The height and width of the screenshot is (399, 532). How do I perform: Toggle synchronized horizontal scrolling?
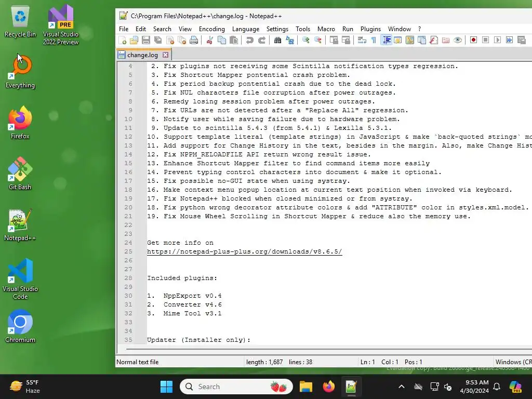point(345,41)
